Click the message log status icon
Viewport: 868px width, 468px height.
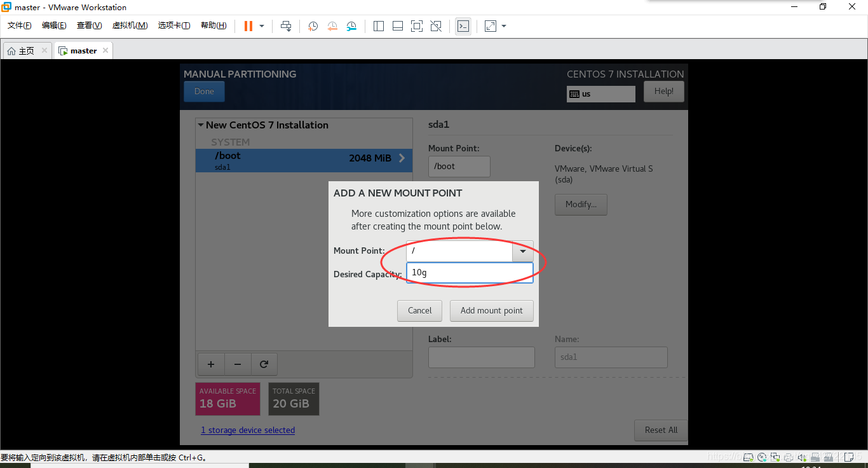[849, 457]
